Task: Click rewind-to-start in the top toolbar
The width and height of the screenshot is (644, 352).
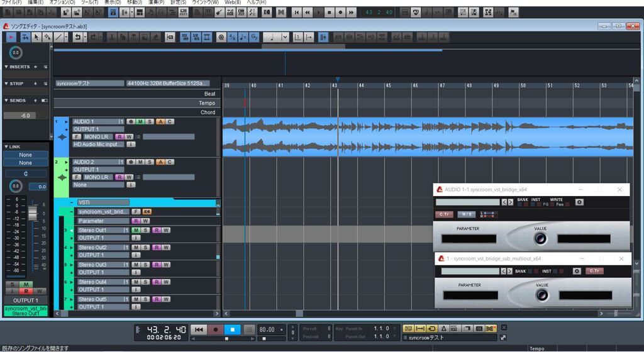Action: coord(296,13)
